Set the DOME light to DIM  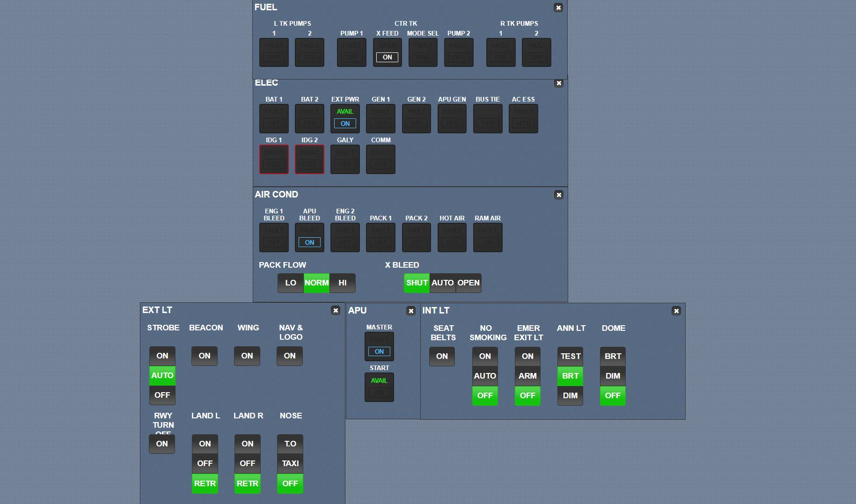click(613, 376)
